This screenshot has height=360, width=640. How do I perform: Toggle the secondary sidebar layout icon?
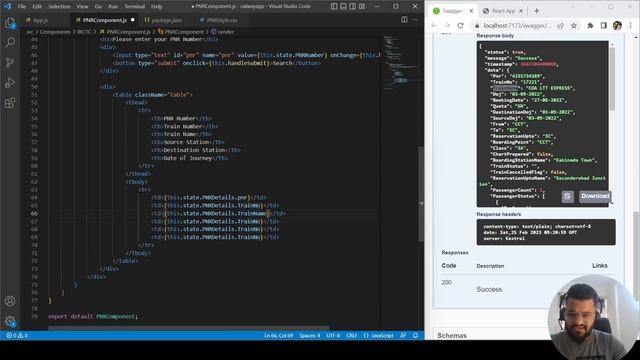point(353,7)
